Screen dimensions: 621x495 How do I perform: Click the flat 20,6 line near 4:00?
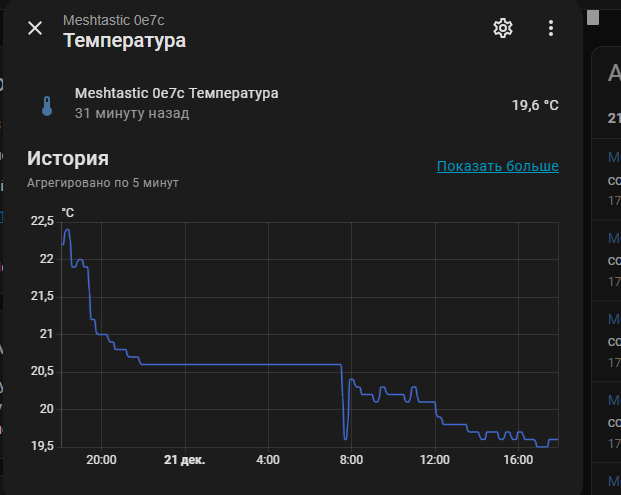tap(268, 364)
